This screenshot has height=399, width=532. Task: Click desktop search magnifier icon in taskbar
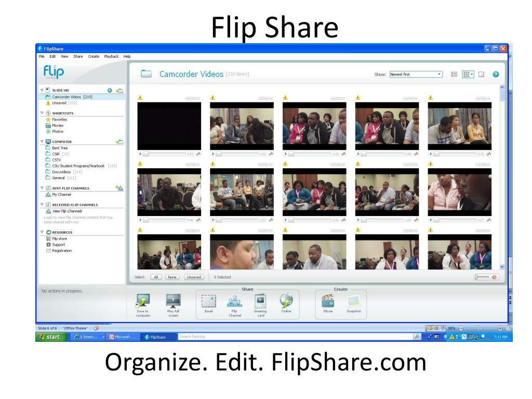[x=417, y=337]
